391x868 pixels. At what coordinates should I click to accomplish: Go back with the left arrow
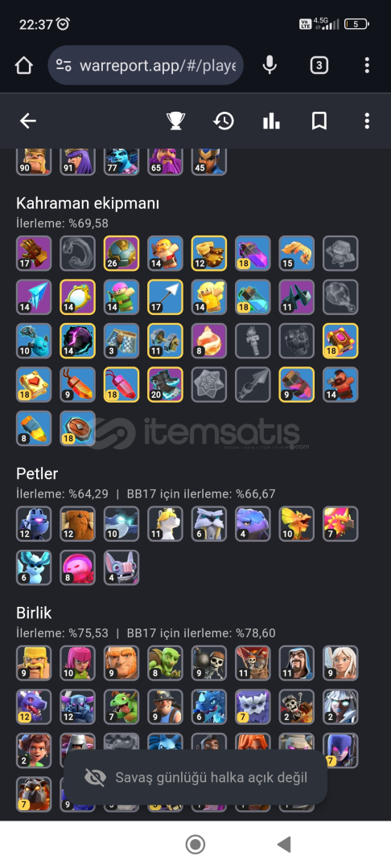[x=27, y=121]
